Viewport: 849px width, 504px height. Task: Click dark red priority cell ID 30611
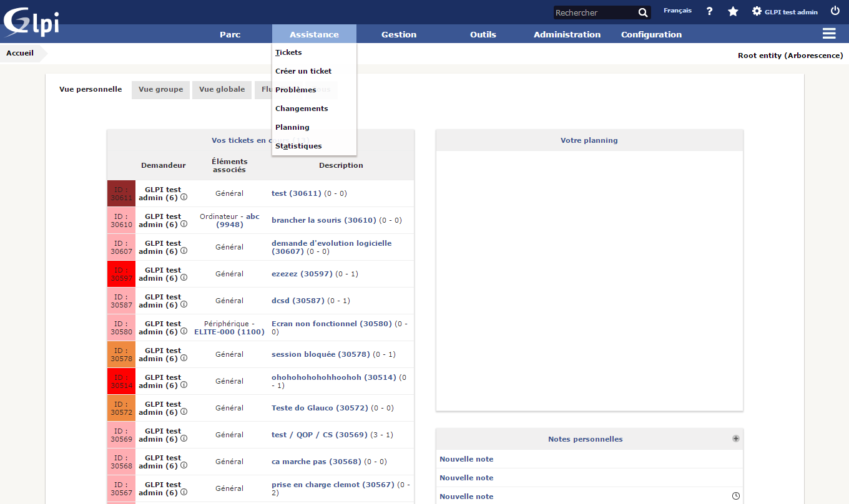tap(121, 193)
